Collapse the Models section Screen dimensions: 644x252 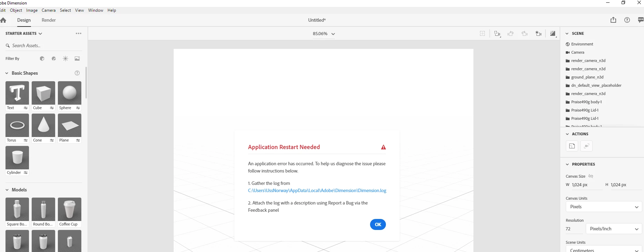point(7,190)
